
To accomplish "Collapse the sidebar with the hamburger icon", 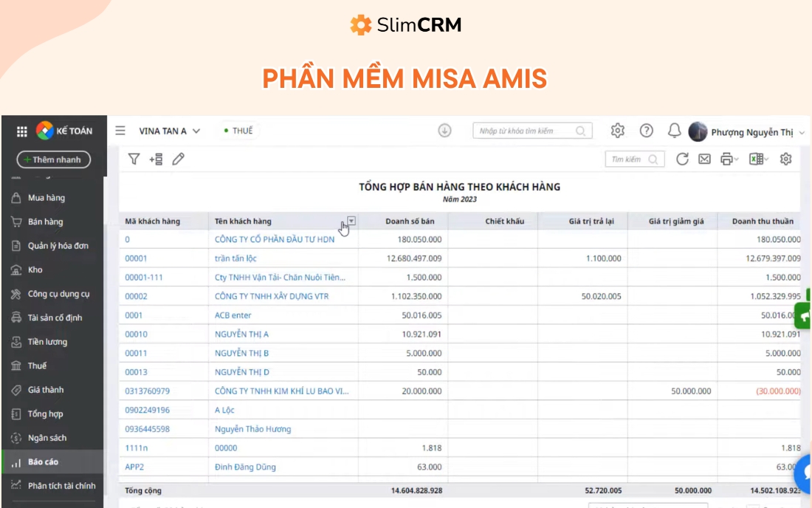I will coord(120,131).
